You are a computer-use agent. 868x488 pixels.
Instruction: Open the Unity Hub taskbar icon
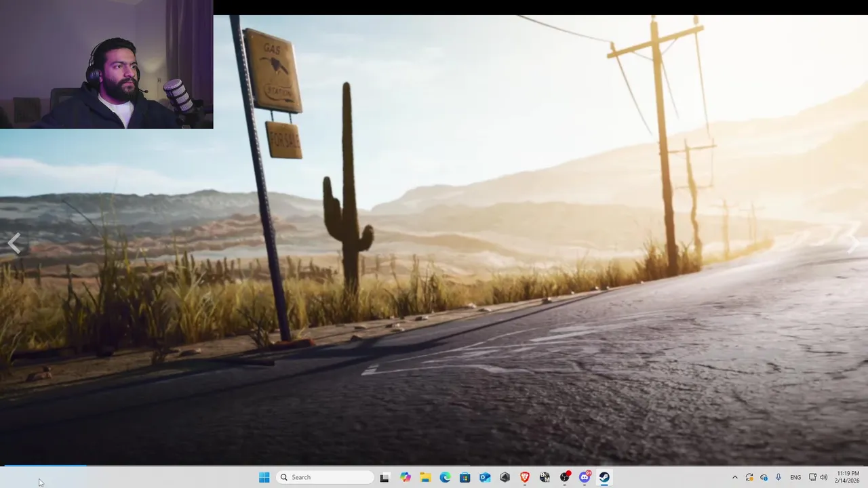[x=505, y=477]
